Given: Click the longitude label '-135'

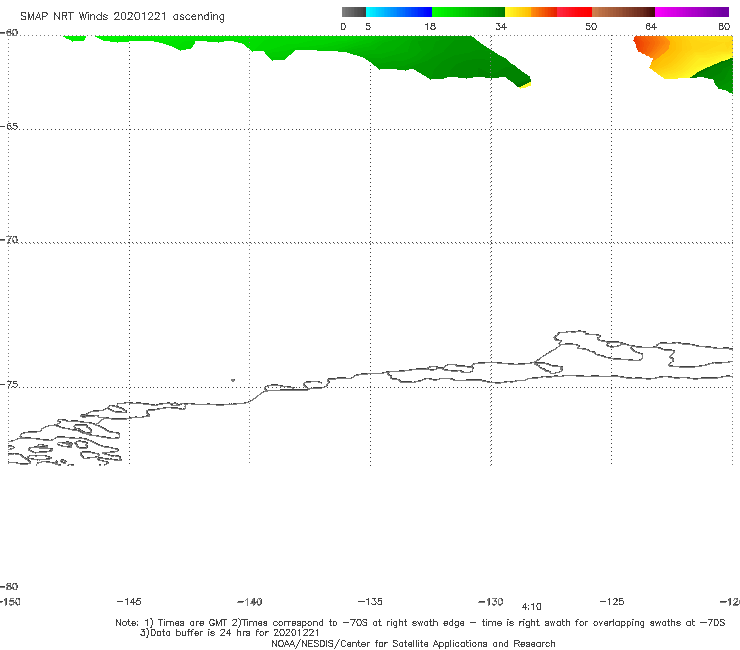Looking at the screenshot, I should [370, 601].
